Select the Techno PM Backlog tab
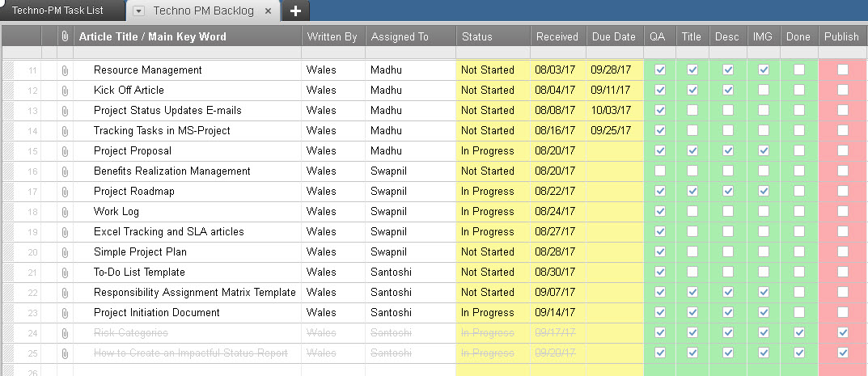 coord(203,11)
